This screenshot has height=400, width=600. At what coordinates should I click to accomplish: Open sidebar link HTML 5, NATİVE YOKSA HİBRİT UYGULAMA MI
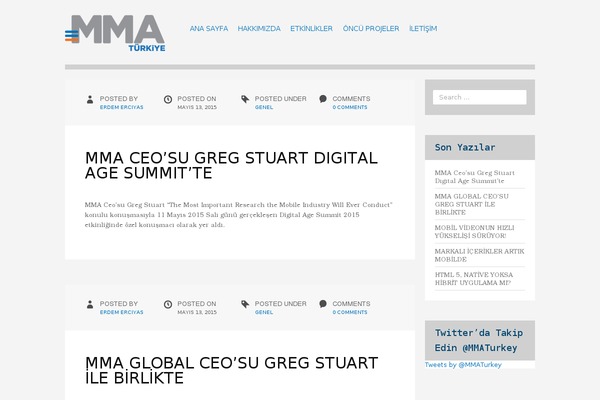click(x=474, y=279)
